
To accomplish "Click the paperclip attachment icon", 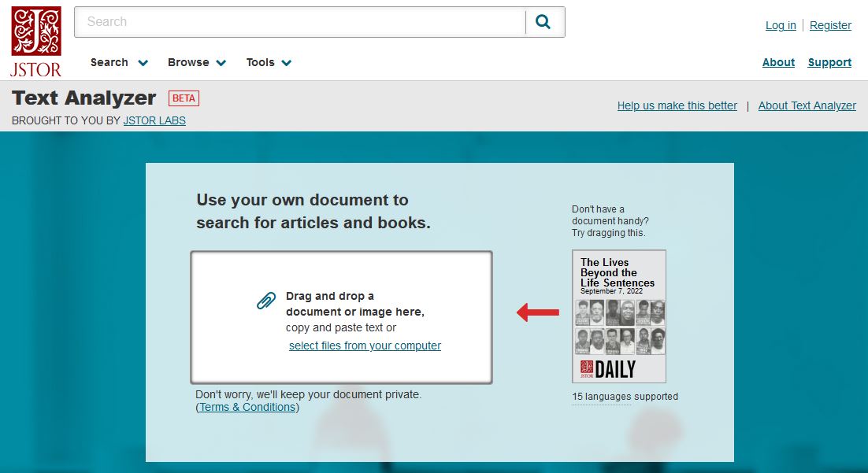I will (266, 301).
